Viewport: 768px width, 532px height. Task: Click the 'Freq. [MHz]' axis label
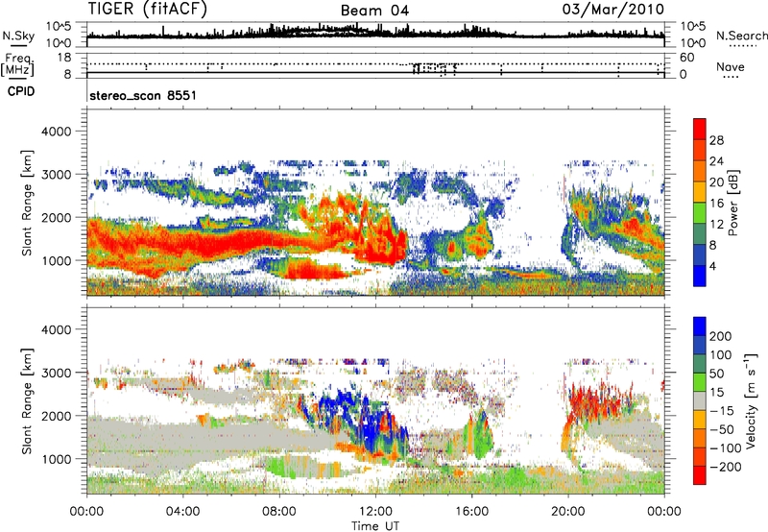click(x=17, y=65)
